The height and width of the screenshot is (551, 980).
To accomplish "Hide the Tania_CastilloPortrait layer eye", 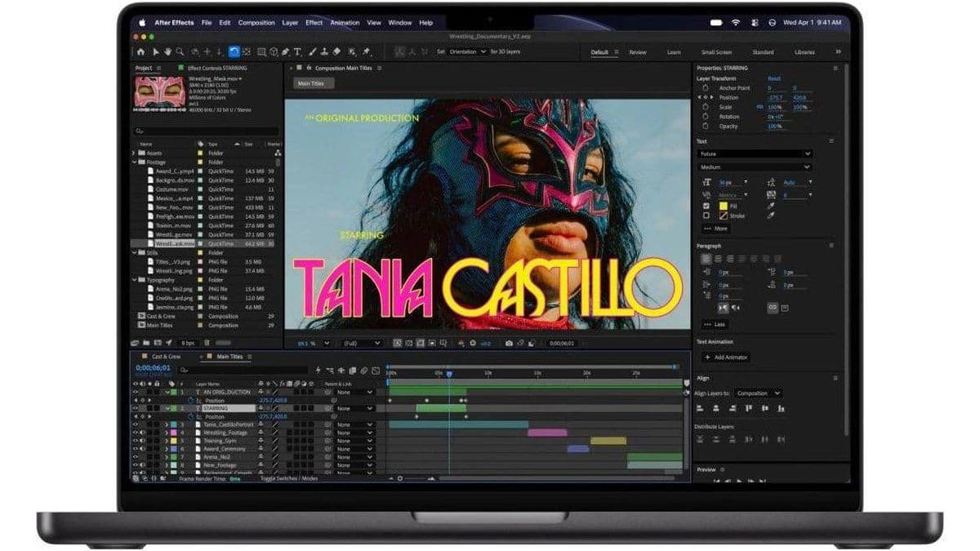I will pyautogui.click(x=136, y=425).
